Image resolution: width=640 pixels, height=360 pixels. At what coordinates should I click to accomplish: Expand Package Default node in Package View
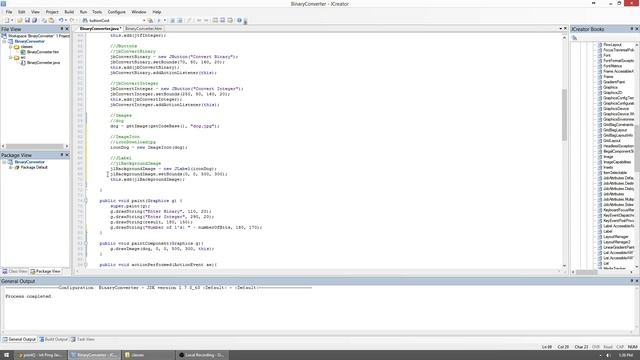tap(11, 167)
